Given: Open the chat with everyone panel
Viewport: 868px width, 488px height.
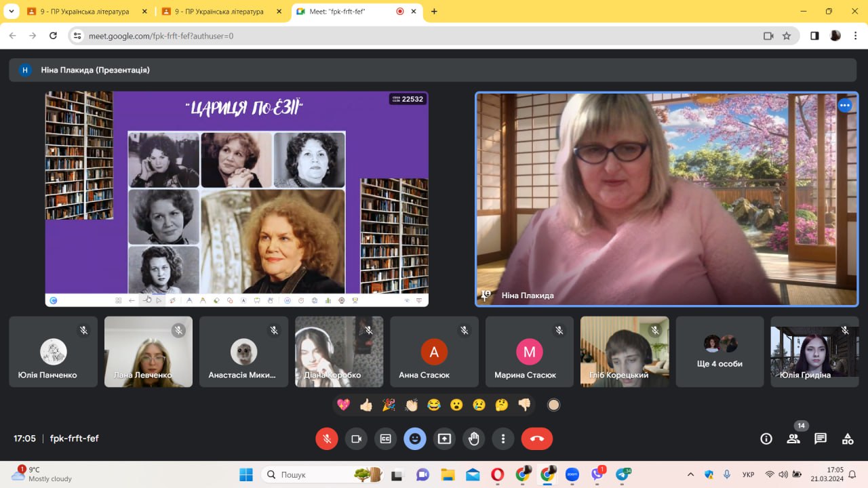Looking at the screenshot, I should click(x=821, y=439).
